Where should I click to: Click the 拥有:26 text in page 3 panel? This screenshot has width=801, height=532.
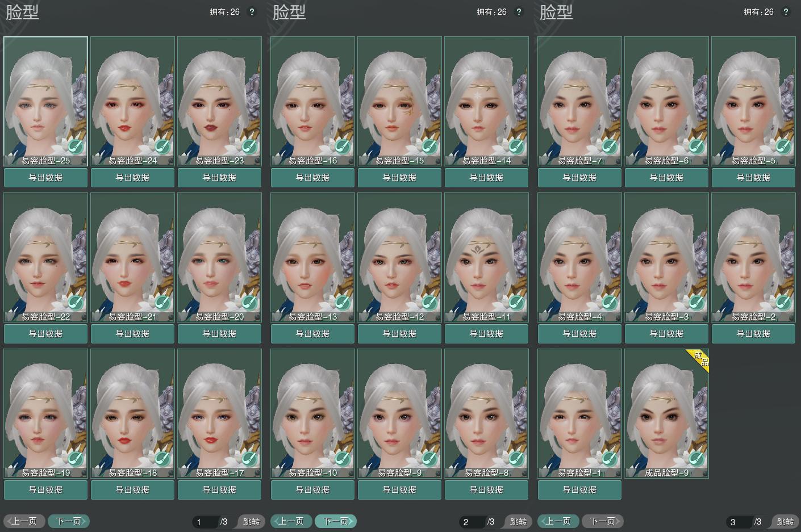759,12
